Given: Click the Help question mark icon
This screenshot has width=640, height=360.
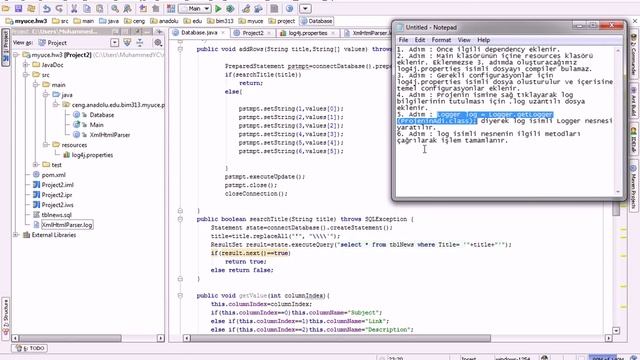Looking at the screenshot, I should point(289,8).
